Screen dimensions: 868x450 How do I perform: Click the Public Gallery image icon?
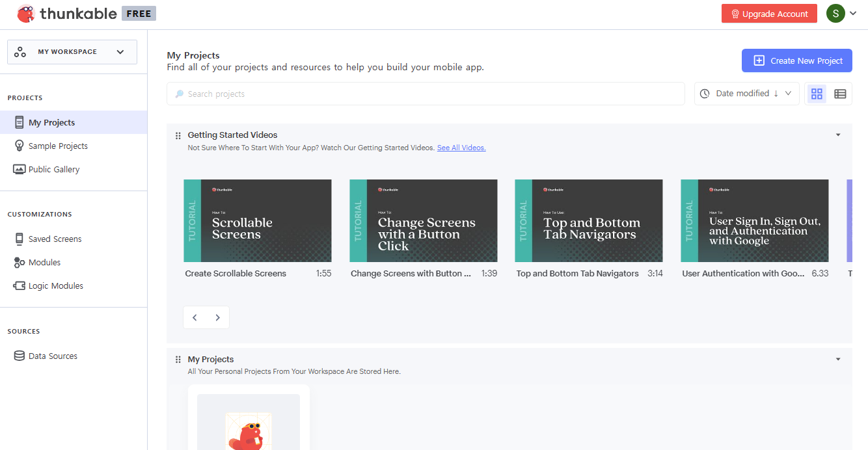tap(19, 169)
